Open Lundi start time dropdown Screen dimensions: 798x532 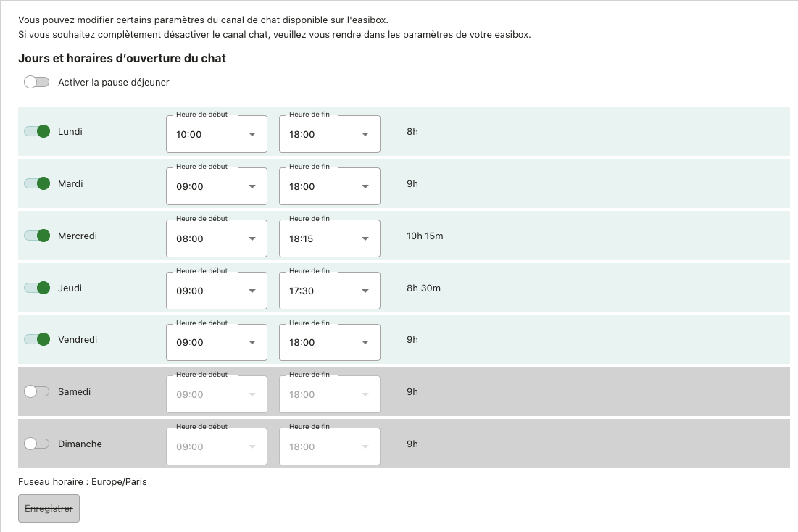click(216, 134)
